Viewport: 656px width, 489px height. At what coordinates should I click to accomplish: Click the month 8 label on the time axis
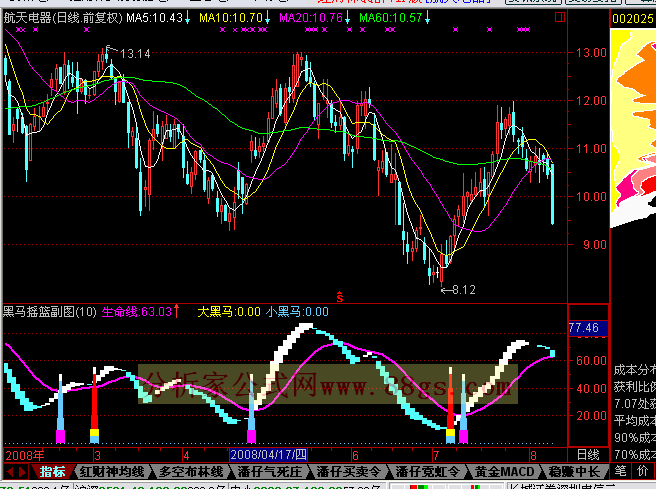click(533, 455)
